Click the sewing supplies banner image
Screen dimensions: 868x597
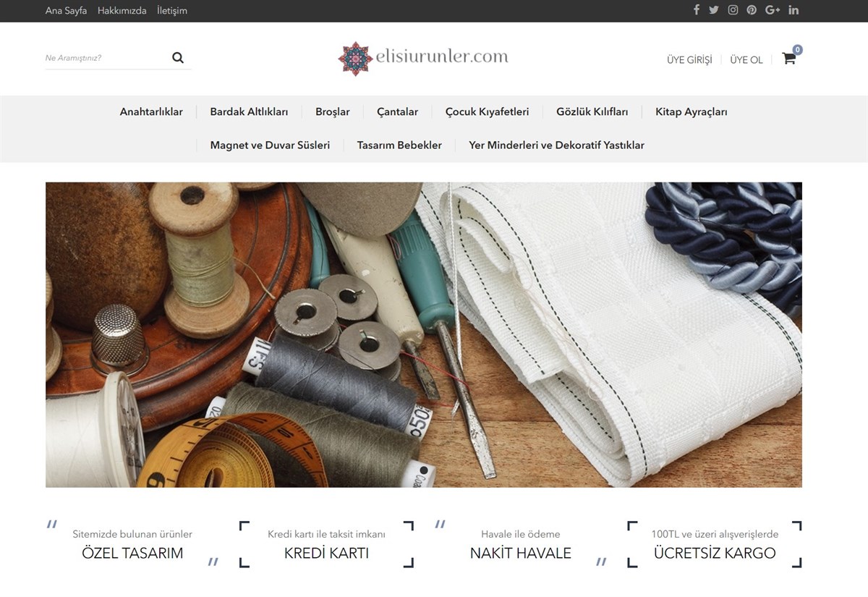[x=424, y=334]
